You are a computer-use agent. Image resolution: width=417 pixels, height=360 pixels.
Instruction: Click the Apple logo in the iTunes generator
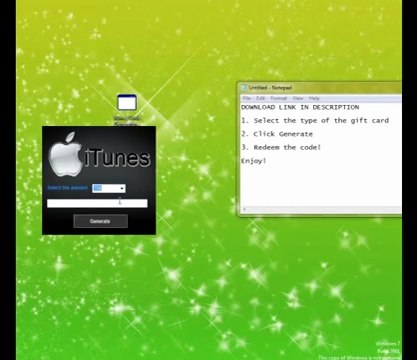point(65,154)
